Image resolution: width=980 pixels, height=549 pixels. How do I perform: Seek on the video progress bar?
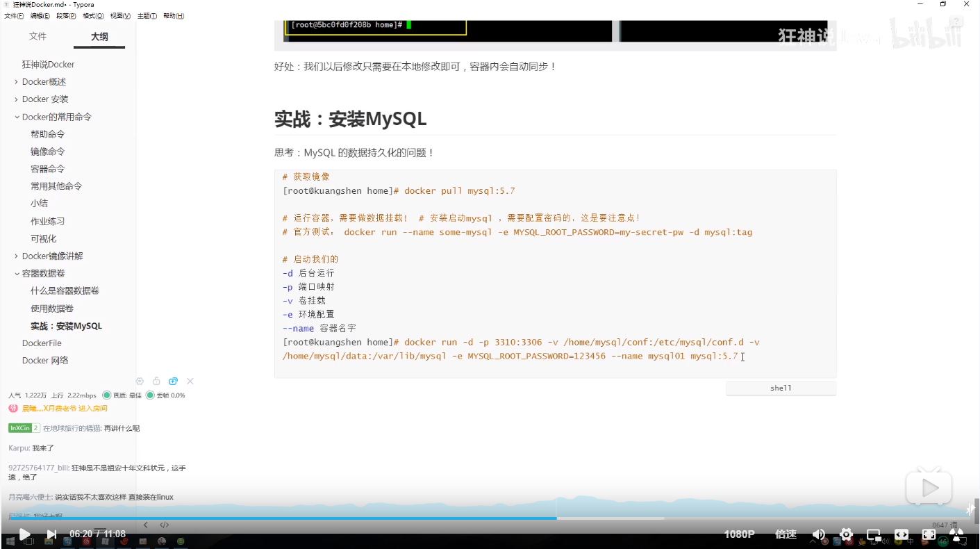(x=490, y=518)
